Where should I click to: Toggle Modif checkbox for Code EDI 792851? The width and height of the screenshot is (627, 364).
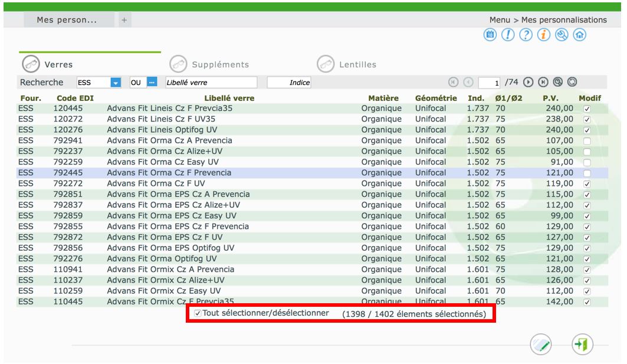(587, 195)
